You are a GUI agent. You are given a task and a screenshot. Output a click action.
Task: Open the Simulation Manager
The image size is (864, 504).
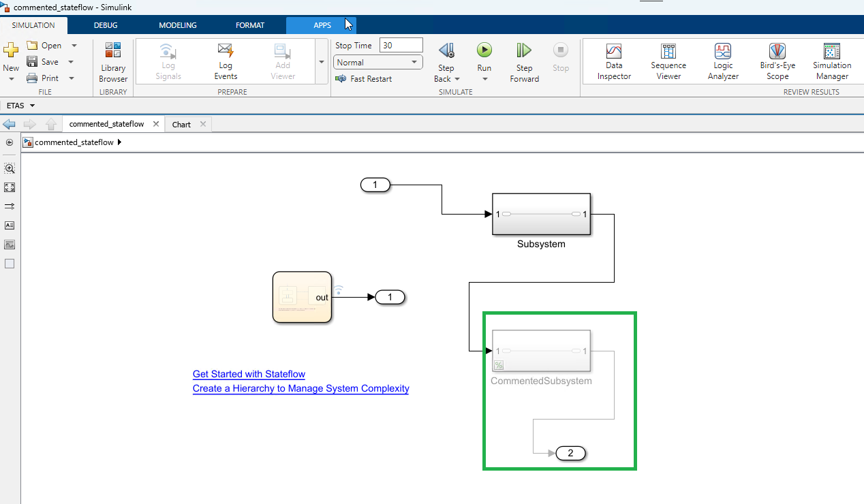tap(832, 62)
